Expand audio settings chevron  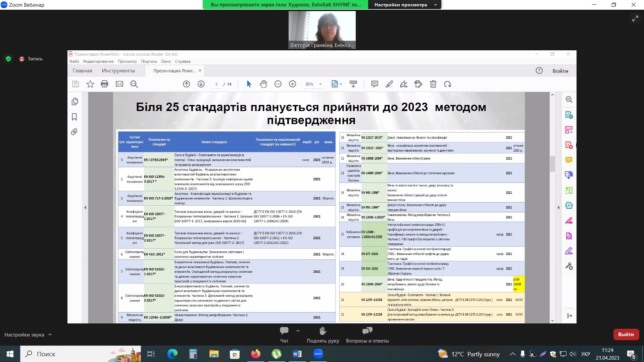(50, 334)
